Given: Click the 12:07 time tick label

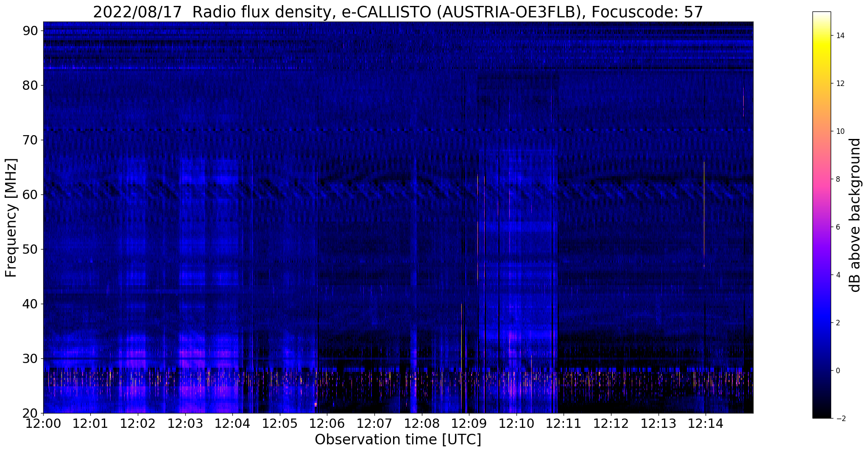Looking at the screenshot, I should click(x=374, y=424).
